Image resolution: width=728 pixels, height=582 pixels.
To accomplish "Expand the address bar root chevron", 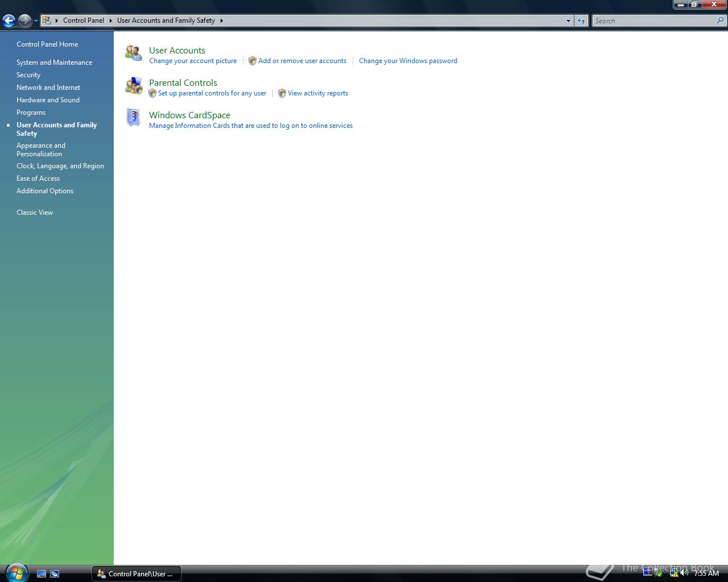I will pyautogui.click(x=56, y=20).
